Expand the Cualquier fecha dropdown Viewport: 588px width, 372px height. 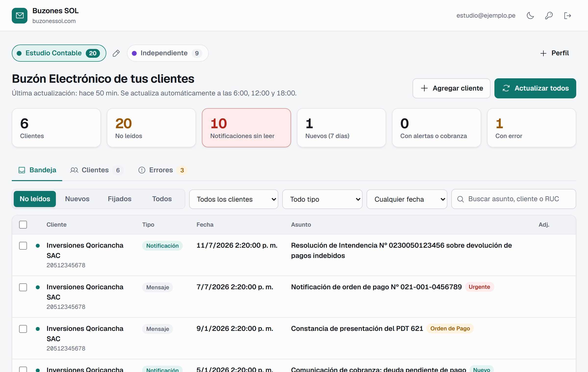407,199
